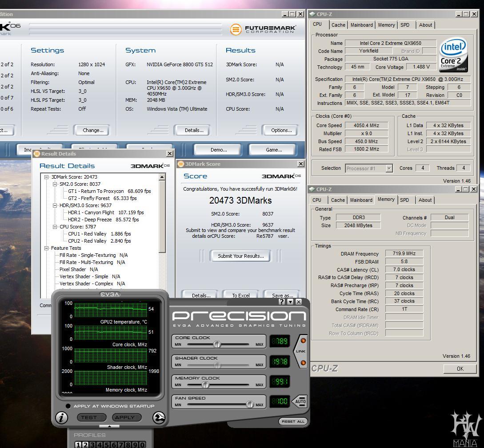Collapse the CPU Score tree node

(55, 227)
